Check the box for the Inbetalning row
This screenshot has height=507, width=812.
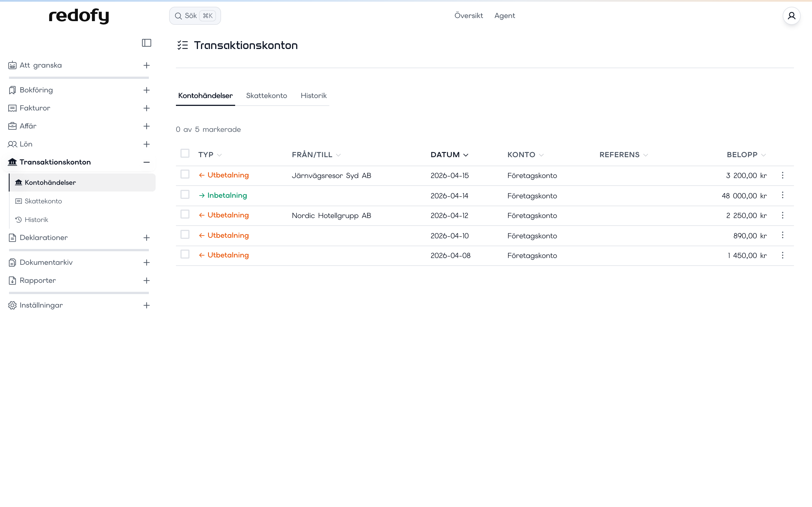click(185, 194)
